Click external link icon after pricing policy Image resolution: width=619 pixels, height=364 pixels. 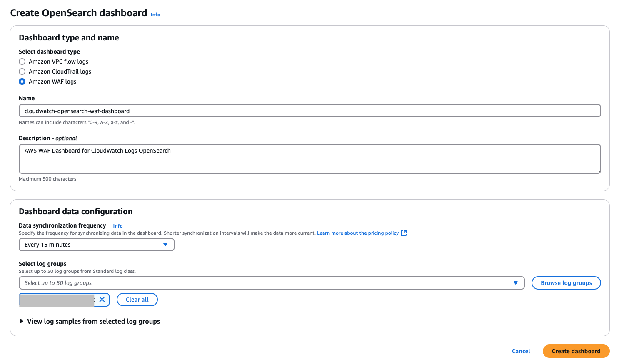pyautogui.click(x=404, y=233)
